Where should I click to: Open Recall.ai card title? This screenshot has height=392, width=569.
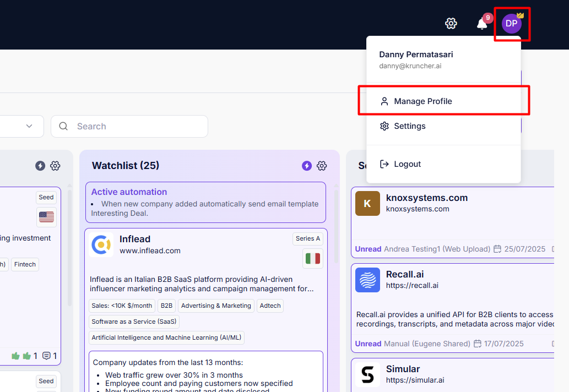tap(405, 274)
